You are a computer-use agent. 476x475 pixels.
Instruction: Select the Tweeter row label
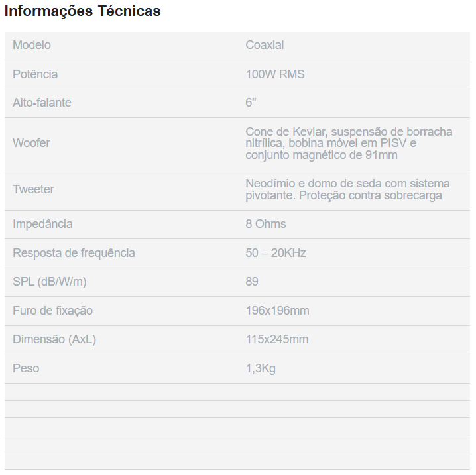33,189
